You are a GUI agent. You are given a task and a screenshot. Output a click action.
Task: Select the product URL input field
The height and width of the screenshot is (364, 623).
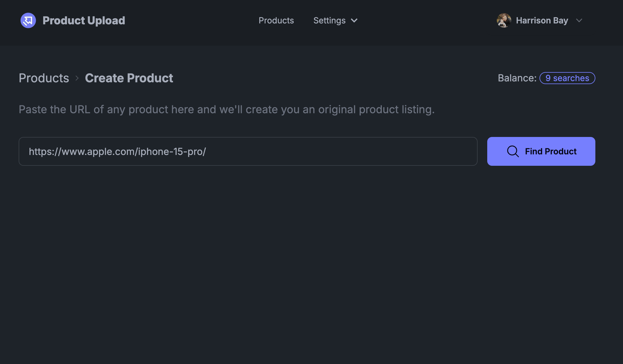tap(248, 151)
